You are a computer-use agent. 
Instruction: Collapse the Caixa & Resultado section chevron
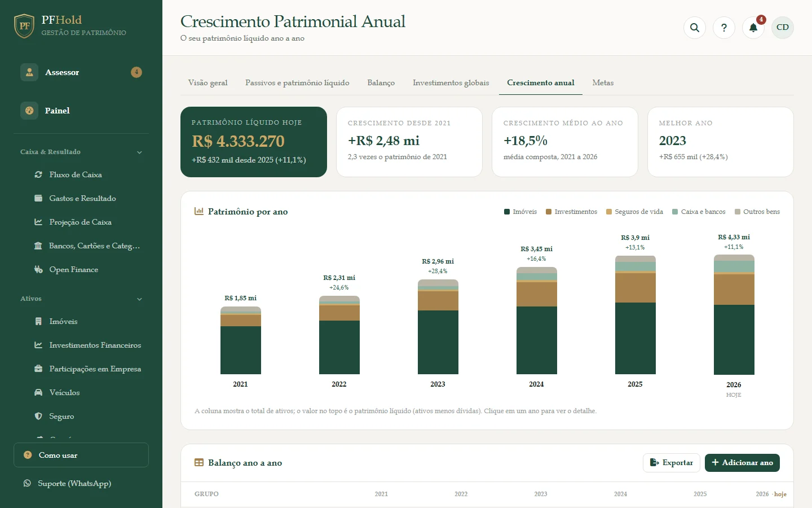139,152
